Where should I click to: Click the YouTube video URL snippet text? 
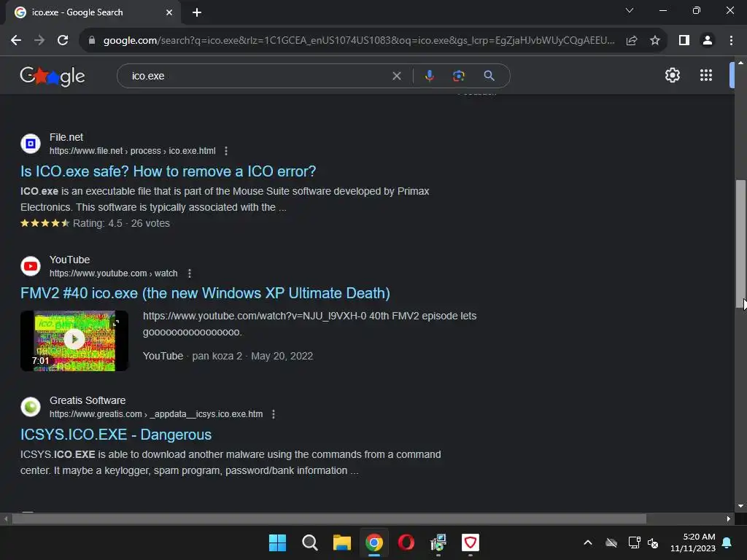click(309, 324)
